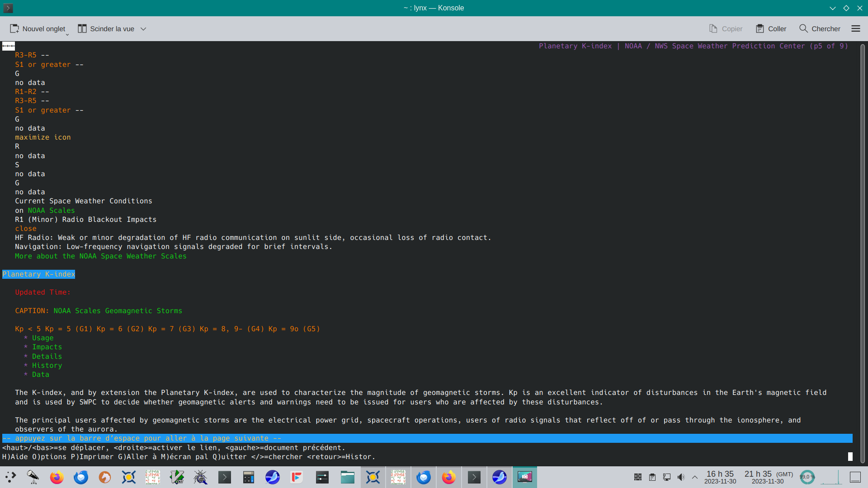This screenshot has width=868, height=488.
Task: Click the 99,0 % circular usage monitor
Action: click(x=807, y=477)
